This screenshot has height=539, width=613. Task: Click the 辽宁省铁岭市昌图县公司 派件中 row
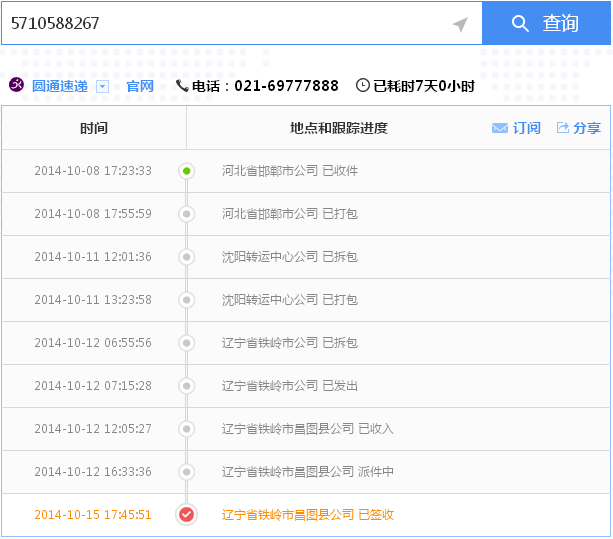(x=307, y=472)
